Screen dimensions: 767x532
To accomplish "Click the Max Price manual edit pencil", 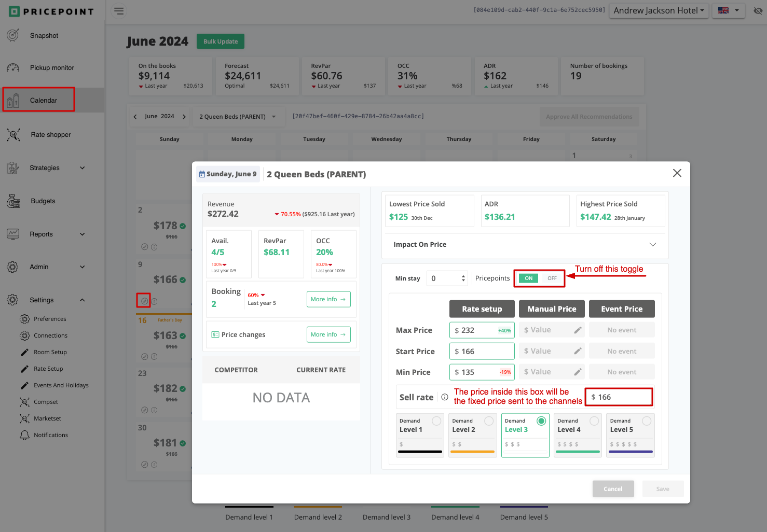I will pyautogui.click(x=578, y=330).
